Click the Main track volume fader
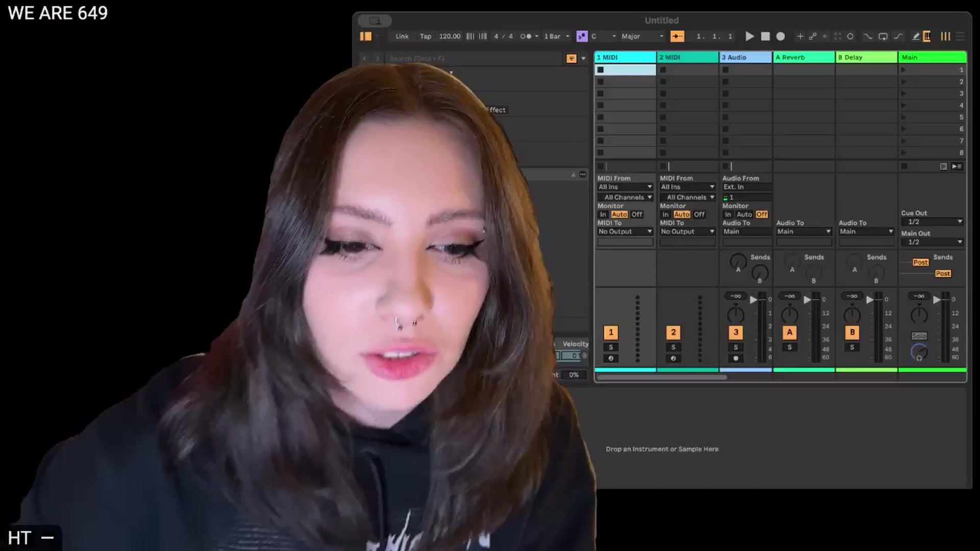The image size is (980, 551). (937, 300)
